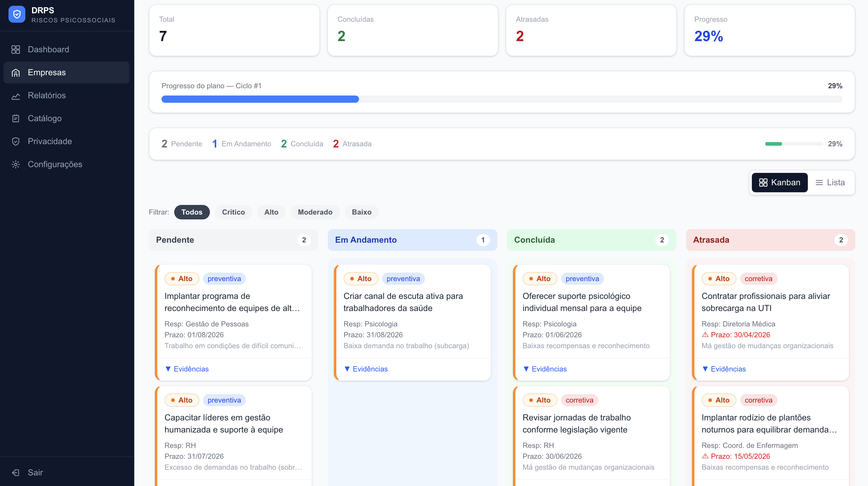This screenshot has height=486, width=868.
Task: Expand Evidências on Oferecer suporte psicológico card
Action: point(544,369)
